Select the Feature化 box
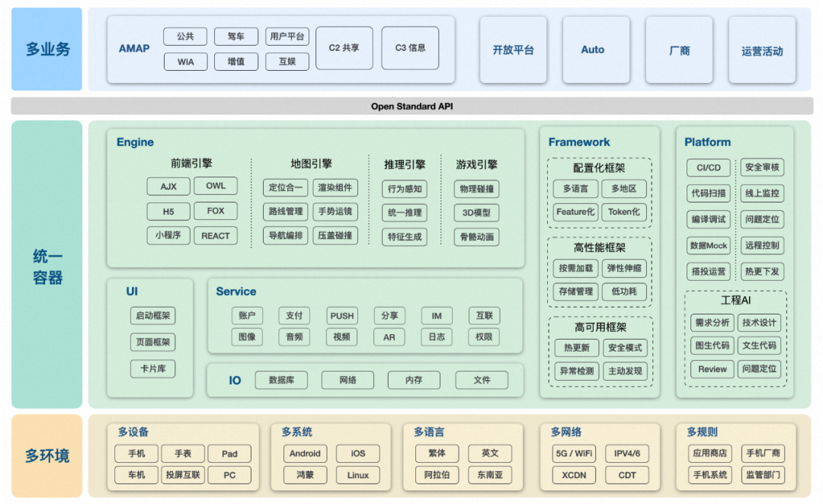Image resolution: width=823 pixels, height=504 pixels. coord(575,212)
